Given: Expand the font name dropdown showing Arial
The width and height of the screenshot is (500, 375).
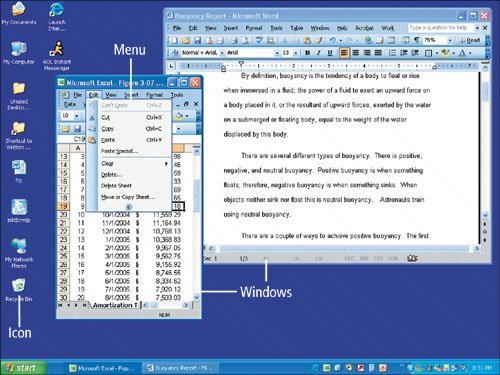Looking at the screenshot, I should (x=277, y=53).
